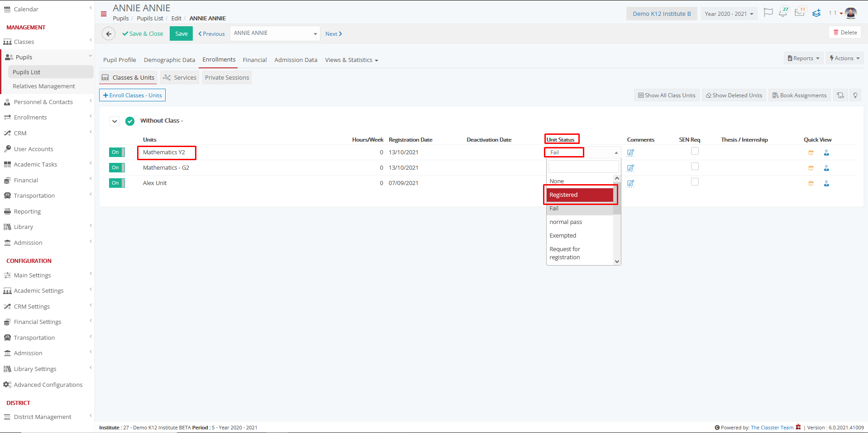Click the cloud sync icon

click(816, 13)
